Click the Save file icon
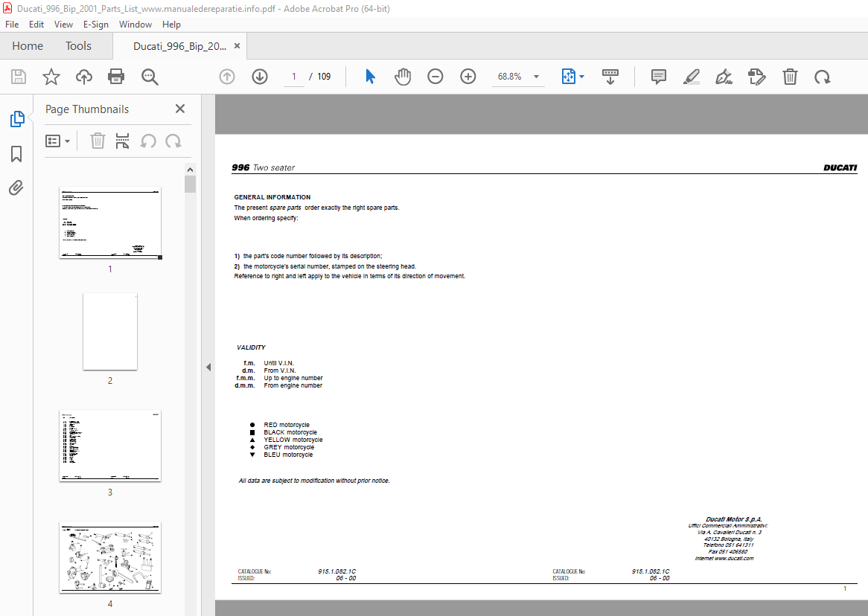Screen dimensions: 868x616 (19, 77)
